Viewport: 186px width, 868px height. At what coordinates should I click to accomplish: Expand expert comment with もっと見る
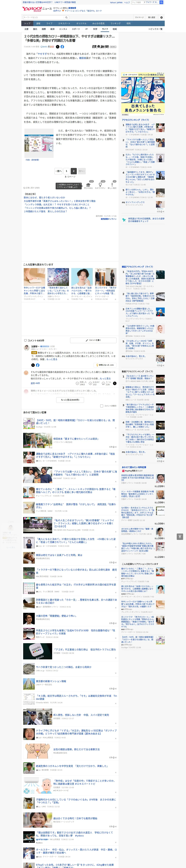(x=52, y=359)
